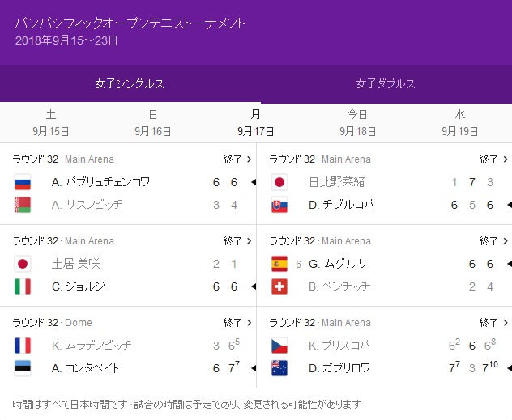
Task: Select Wednesday 9月19日 date
Action: (460, 122)
